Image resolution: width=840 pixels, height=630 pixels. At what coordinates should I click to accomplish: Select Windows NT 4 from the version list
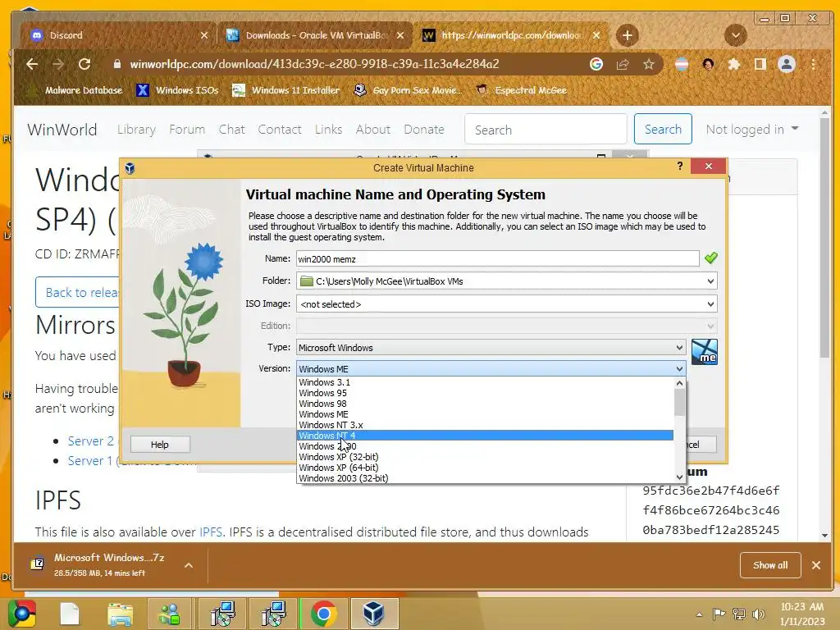485,436
